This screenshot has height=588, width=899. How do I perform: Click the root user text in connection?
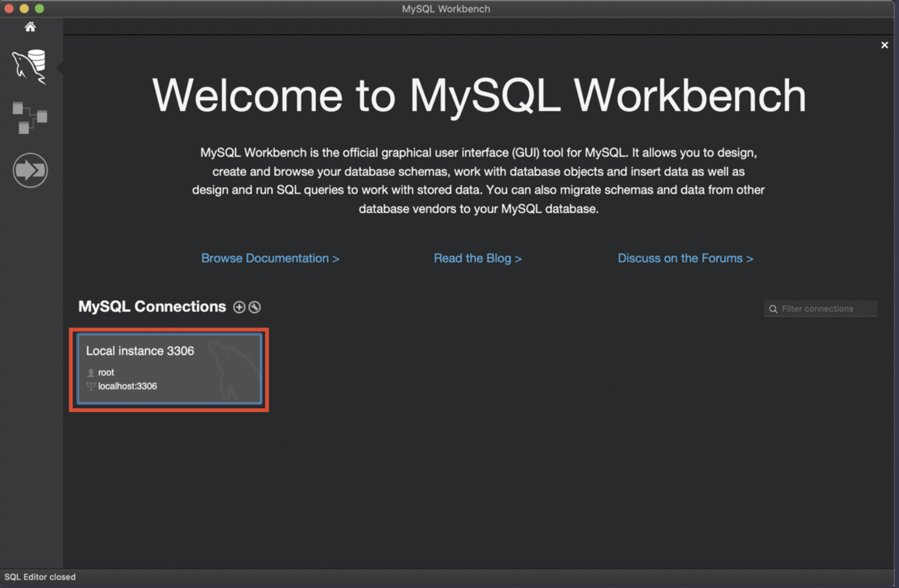click(106, 372)
